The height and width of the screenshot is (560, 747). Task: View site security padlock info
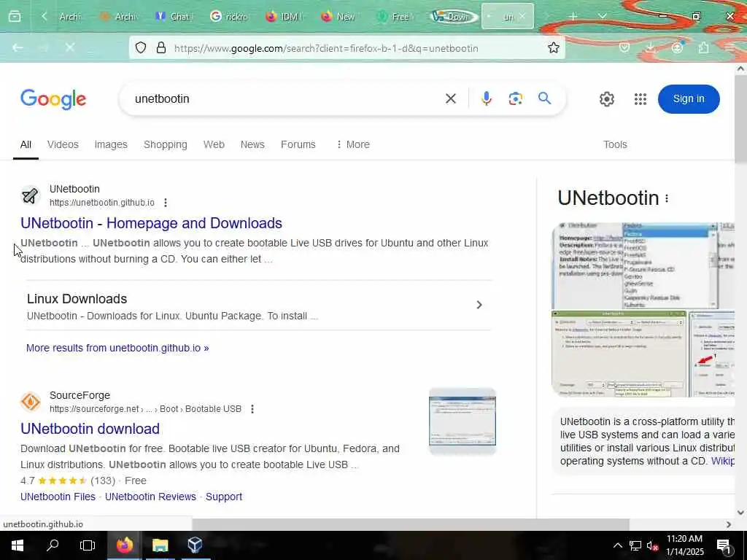[x=161, y=47]
